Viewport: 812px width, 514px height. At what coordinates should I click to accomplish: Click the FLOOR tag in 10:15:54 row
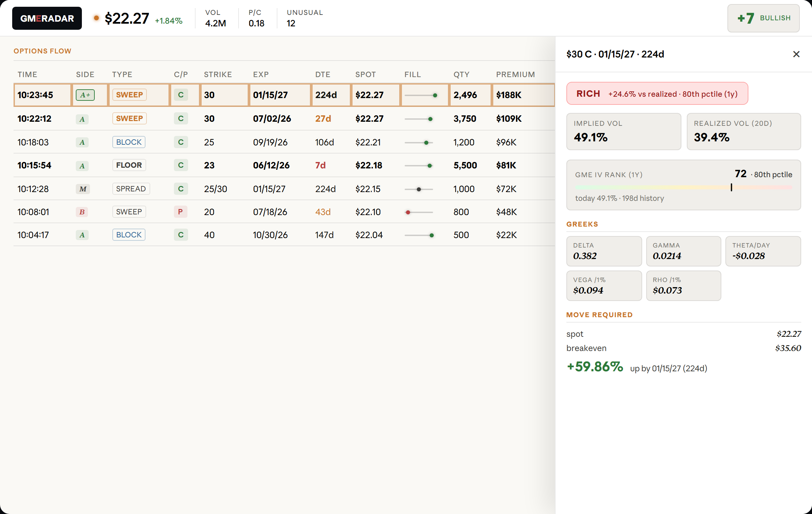coord(129,165)
